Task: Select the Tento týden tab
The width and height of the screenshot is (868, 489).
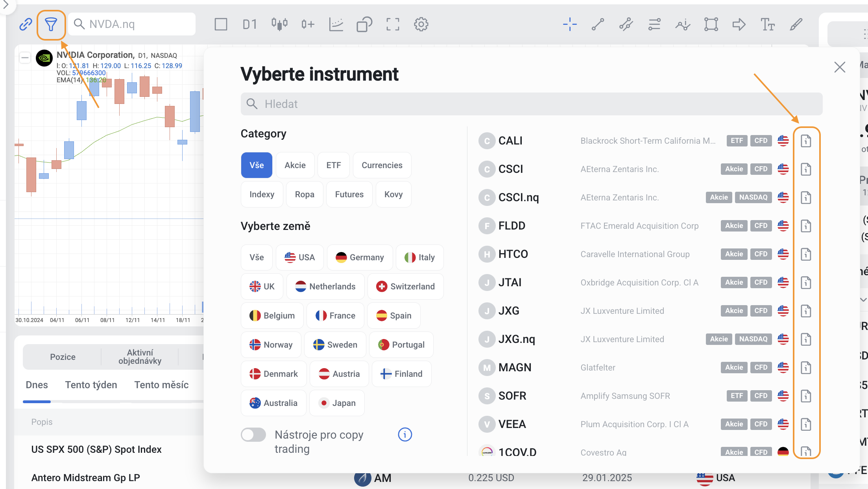Action: coord(91,385)
